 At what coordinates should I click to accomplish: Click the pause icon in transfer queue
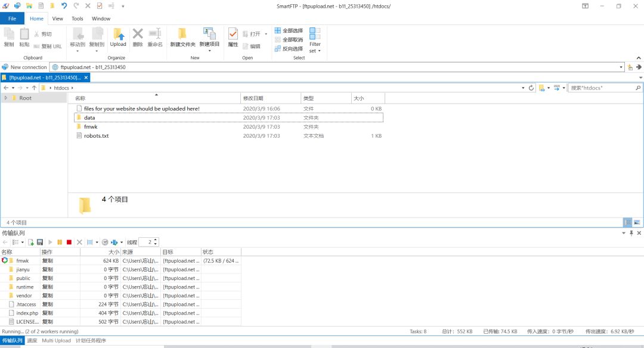[60, 242]
